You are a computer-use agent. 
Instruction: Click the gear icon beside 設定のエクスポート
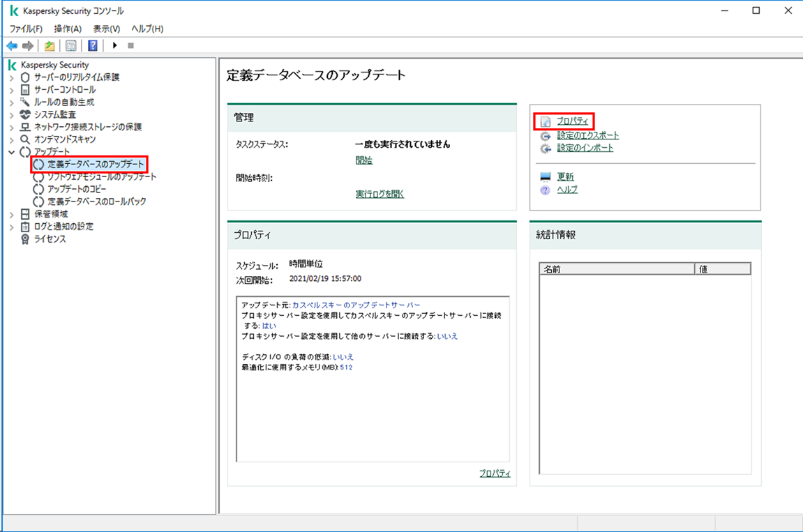546,136
